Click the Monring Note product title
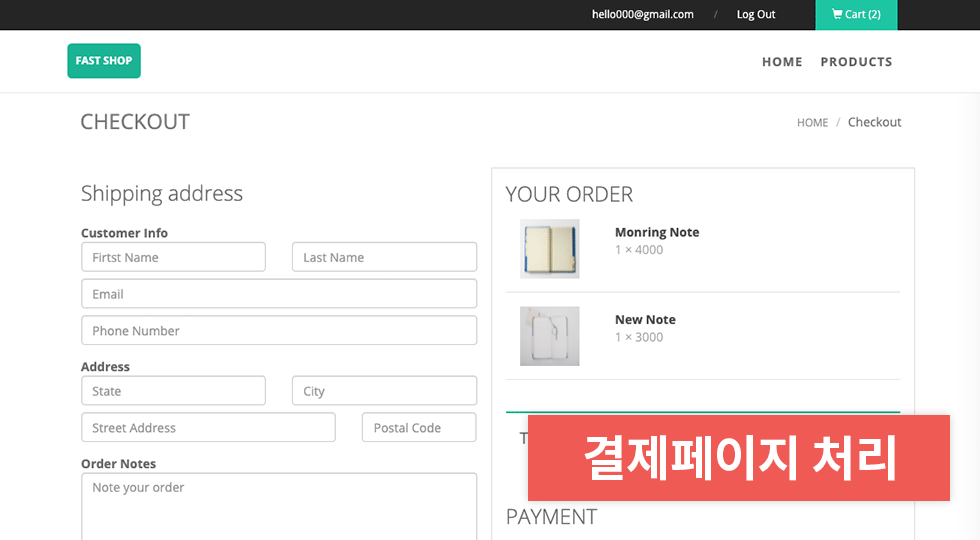This screenshot has width=980, height=540. click(657, 232)
